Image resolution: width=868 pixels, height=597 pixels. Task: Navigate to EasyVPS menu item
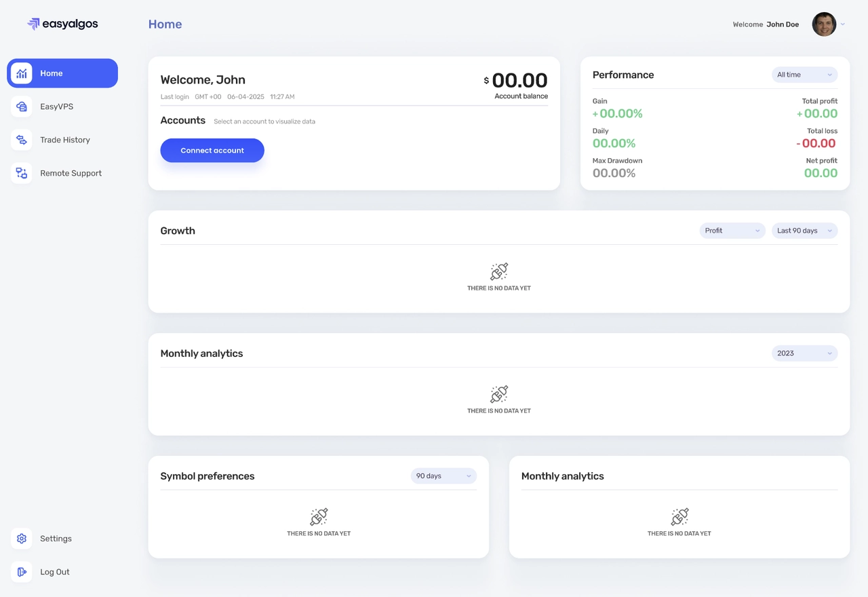point(56,107)
